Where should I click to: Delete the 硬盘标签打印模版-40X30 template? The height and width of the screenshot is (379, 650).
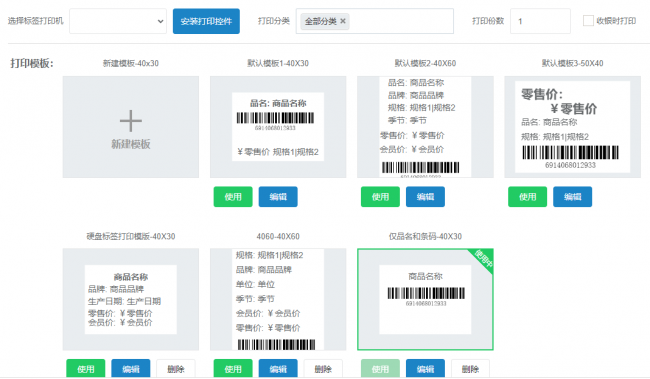tap(176, 369)
